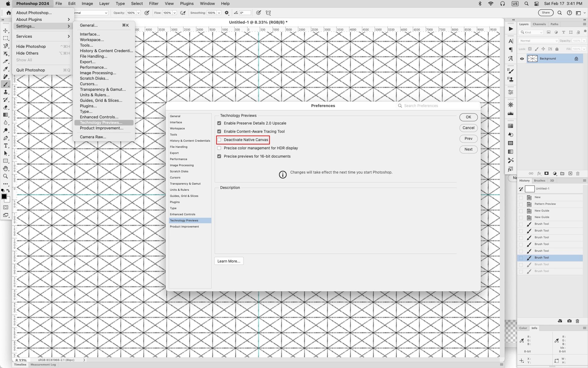
Task: Select the Horizontal Type tool
Action: [6, 146]
